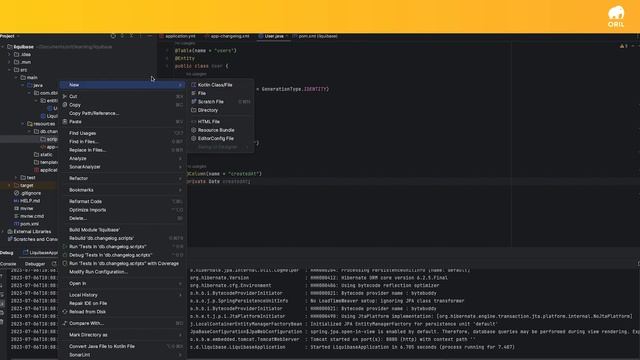The image size is (640, 360).
Task: Select the static folder in tree
Action: 43,155
